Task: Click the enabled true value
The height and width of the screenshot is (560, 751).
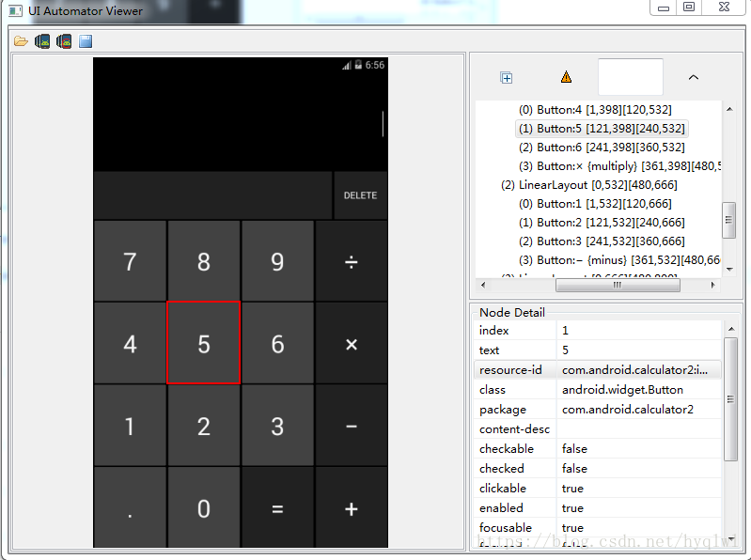Action: (x=639, y=507)
